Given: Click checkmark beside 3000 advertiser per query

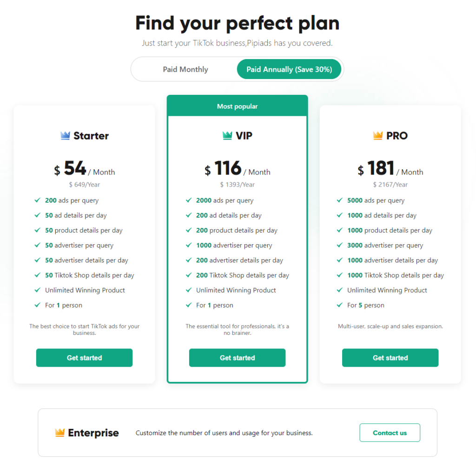Looking at the screenshot, I should (x=340, y=245).
